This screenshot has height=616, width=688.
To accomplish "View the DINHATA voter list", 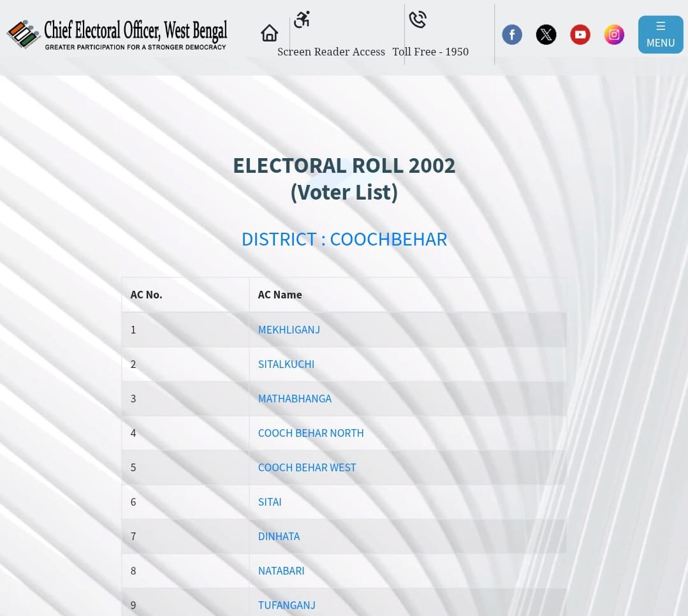I will (279, 536).
